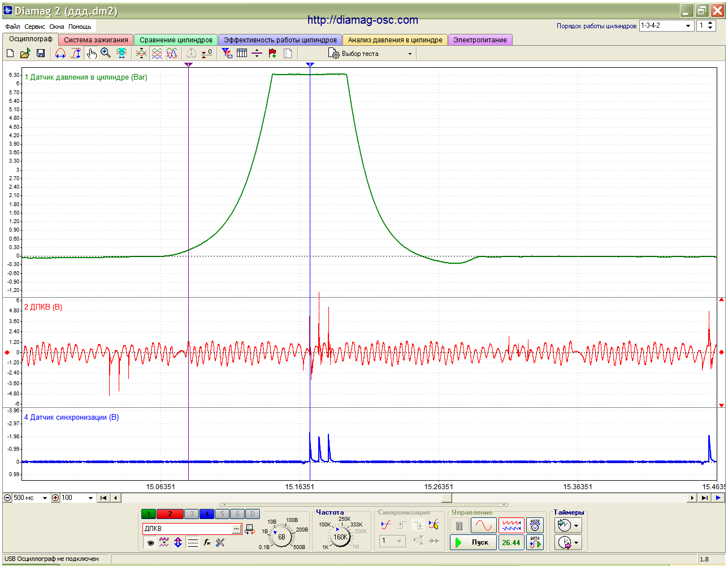Open the Файл menu
This screenshot has width=728, height=566.
point(12,27)
